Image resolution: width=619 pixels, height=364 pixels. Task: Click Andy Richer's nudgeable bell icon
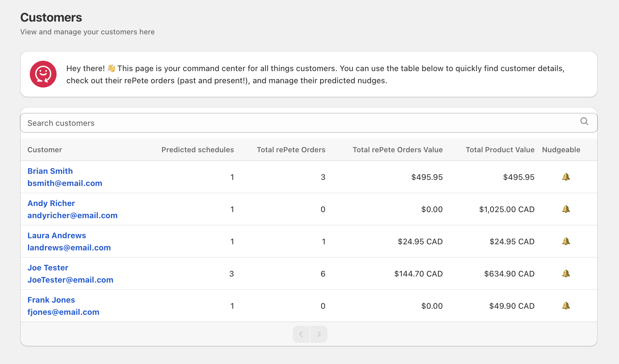(x=566, y=209)
